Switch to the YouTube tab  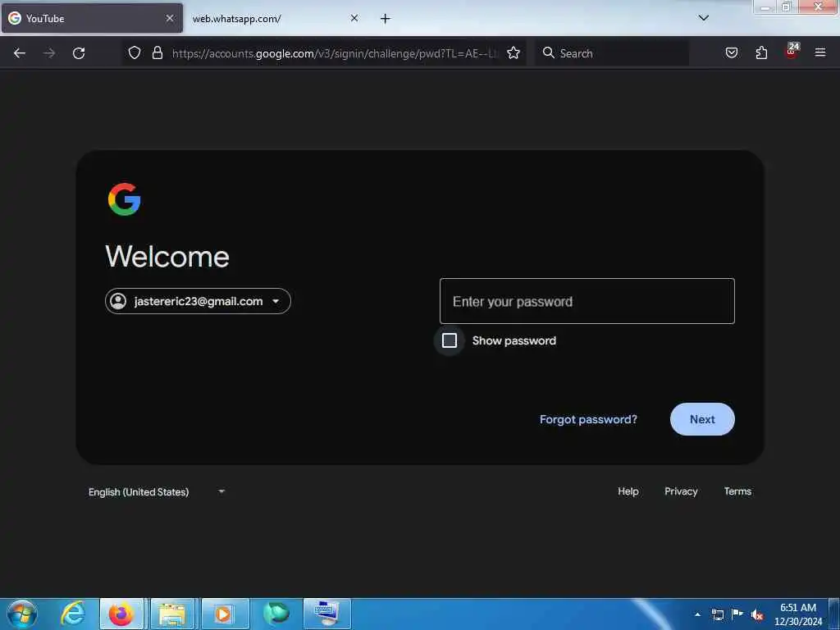[x=92, y=19]
